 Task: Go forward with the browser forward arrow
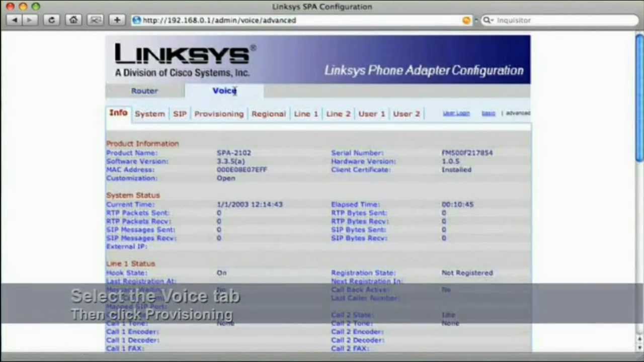pos(30,20)
